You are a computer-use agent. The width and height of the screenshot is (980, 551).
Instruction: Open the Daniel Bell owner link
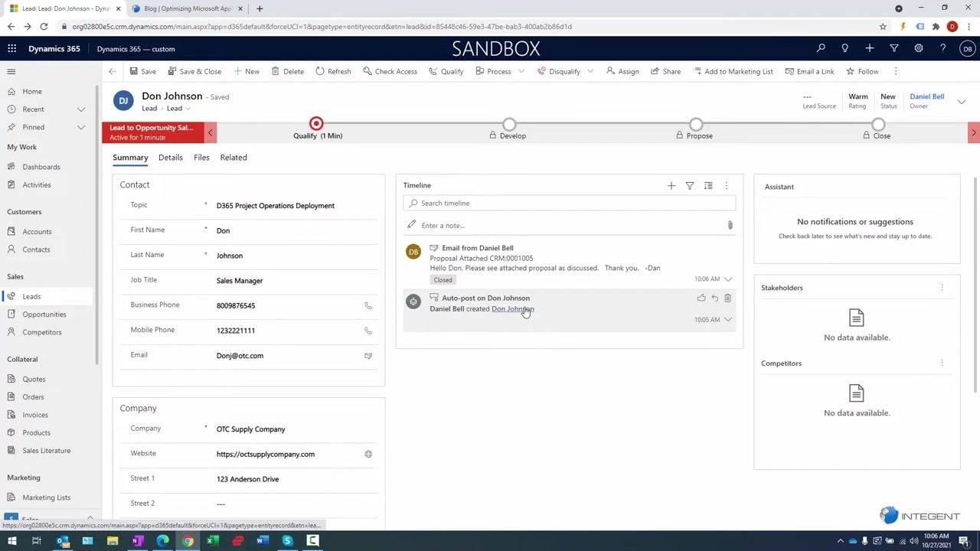926,96
